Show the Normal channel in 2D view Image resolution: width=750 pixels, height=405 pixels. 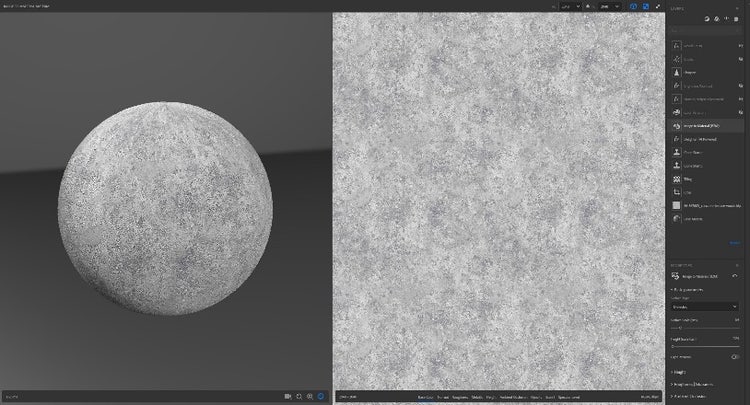coord(443,397)
